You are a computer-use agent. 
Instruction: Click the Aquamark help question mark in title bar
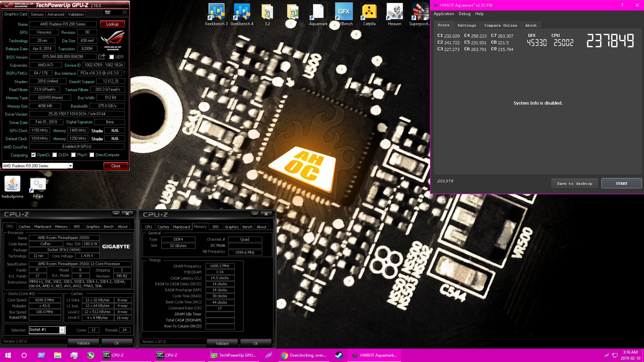(x=622, y=5)
